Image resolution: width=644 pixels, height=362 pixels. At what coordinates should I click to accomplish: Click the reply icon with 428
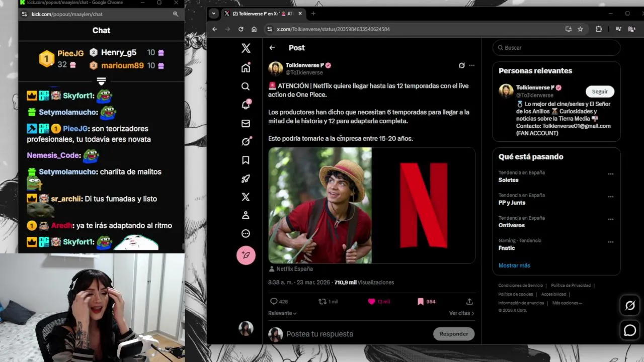point(274,301)
